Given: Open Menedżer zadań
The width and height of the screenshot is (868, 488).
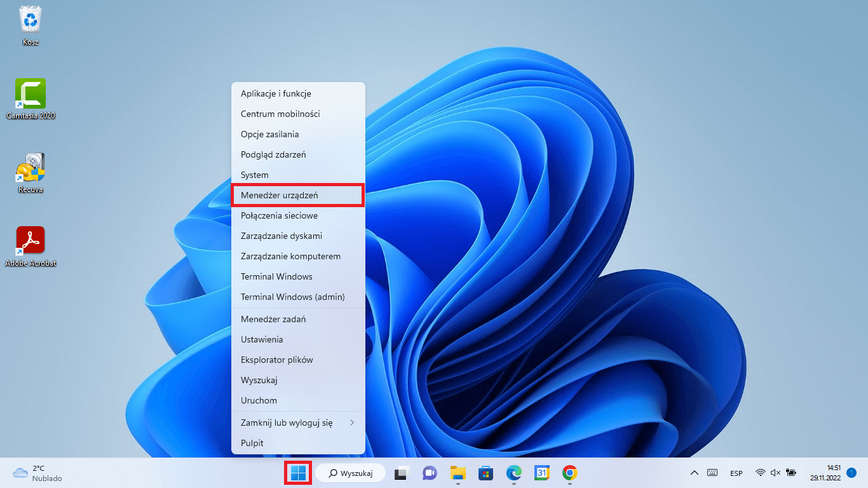Looking at the screenshot, I should pos(298,319).
